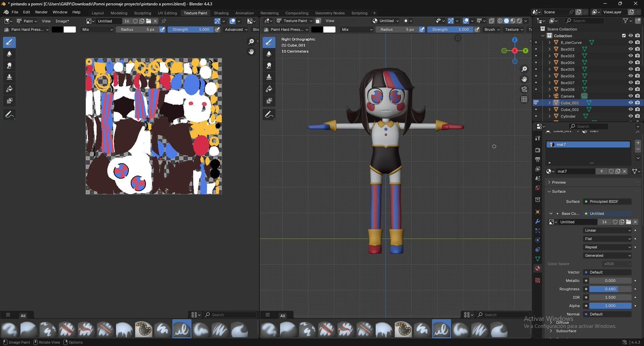
Task: Open the Advanced dropdown in image editor
Action: (236, 30)
